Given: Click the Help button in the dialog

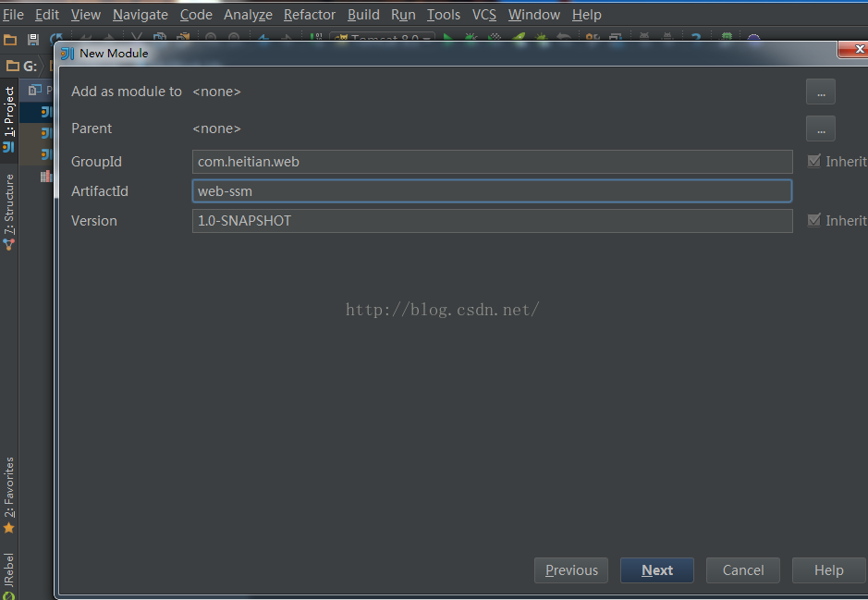Looking at the screenshot, I should 828,570.
